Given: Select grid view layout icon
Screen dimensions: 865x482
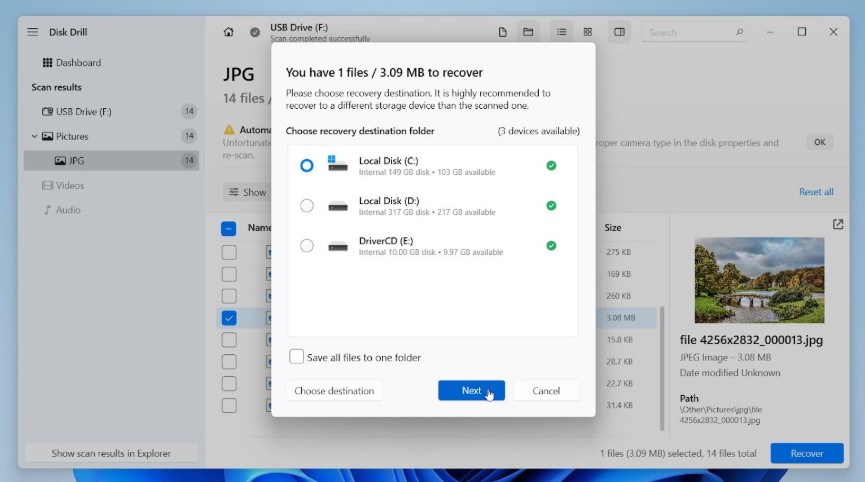Looking at the screenshot, I should [588, 32].
